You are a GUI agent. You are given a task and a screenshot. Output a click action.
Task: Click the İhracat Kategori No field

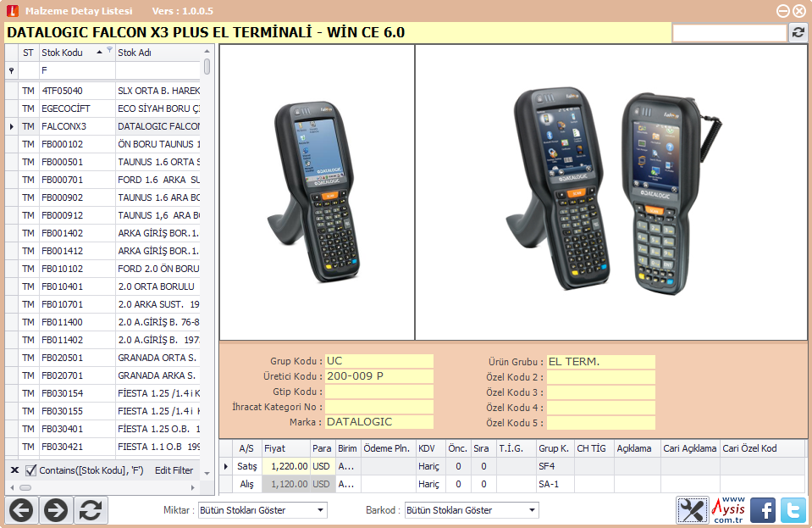pos(379,407)
